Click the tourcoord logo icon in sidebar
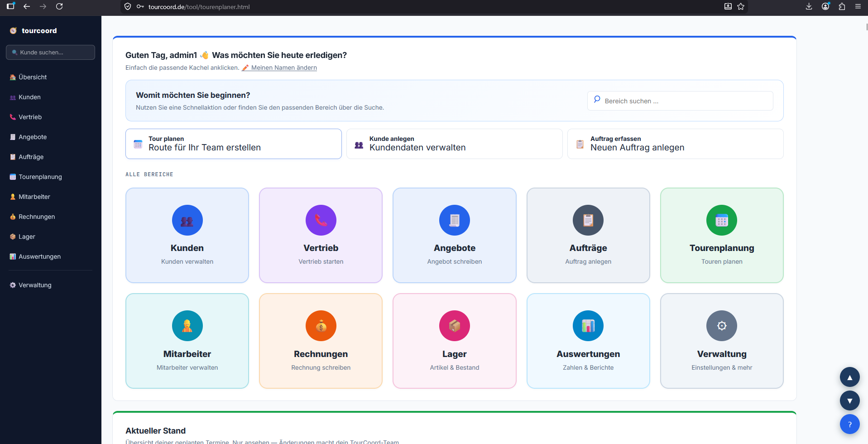Image resolution: width=868 pixels, height=444 pixels. pos(13,31)
